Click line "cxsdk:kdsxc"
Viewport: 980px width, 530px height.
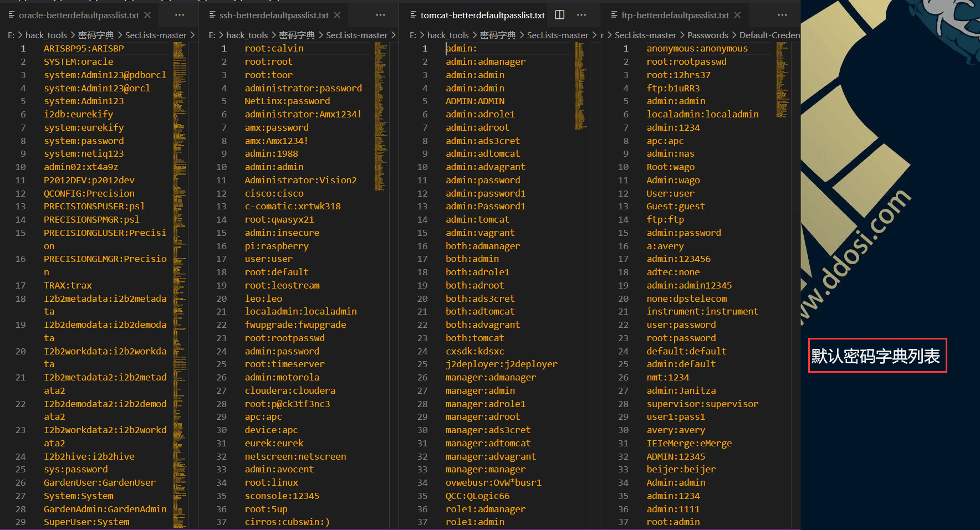(475, 351)
